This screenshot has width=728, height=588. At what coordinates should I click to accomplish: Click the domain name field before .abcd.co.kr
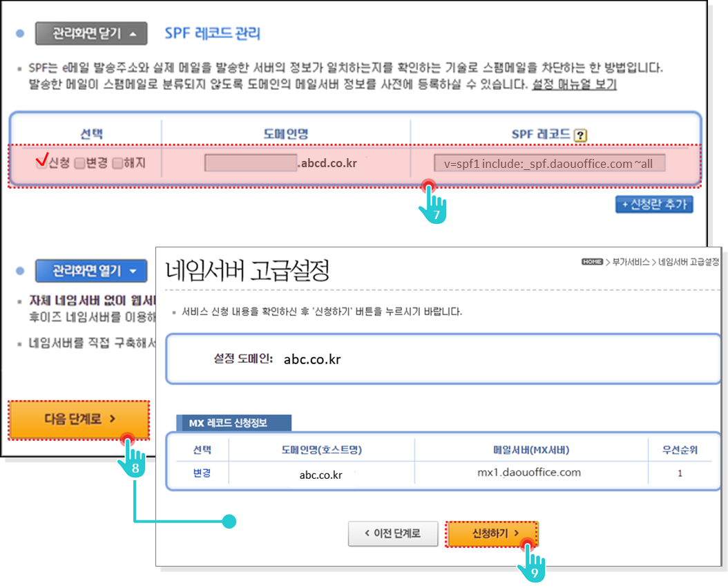tap(250, 164)
